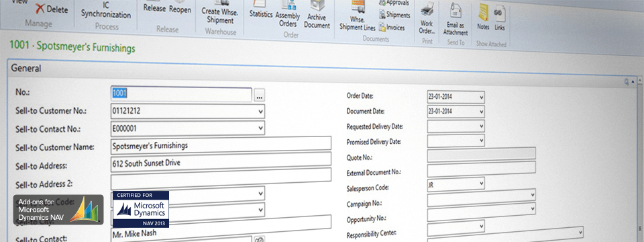Click into the No. field containing 1001

181,94
